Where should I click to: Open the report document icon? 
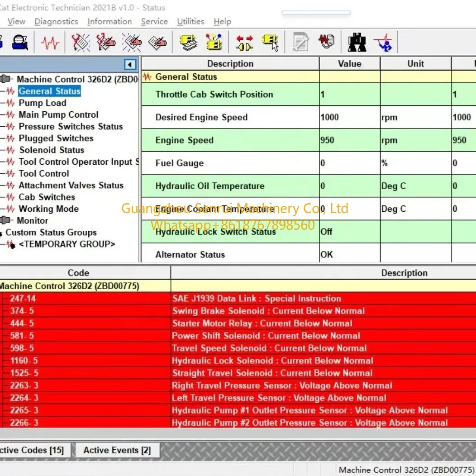[300, 42]
